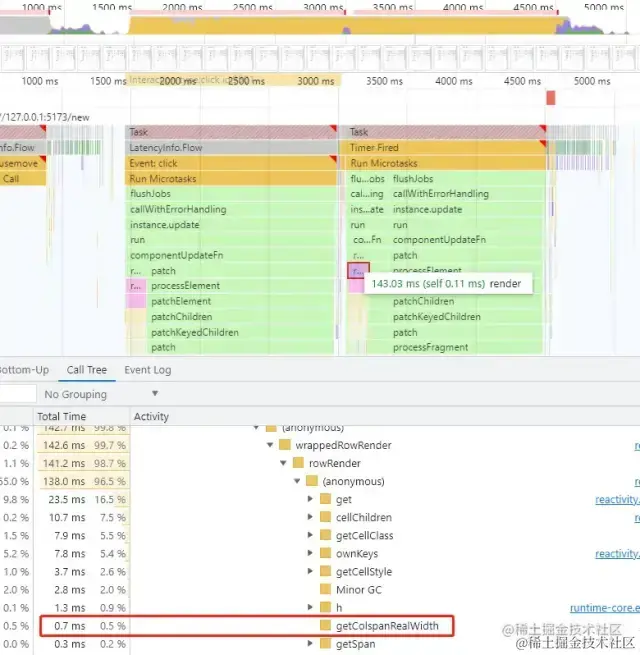Viewport: 640px width, 655px height.
Task: Collapse the wrappedRowRender tree node
Action: pos(270,445)
